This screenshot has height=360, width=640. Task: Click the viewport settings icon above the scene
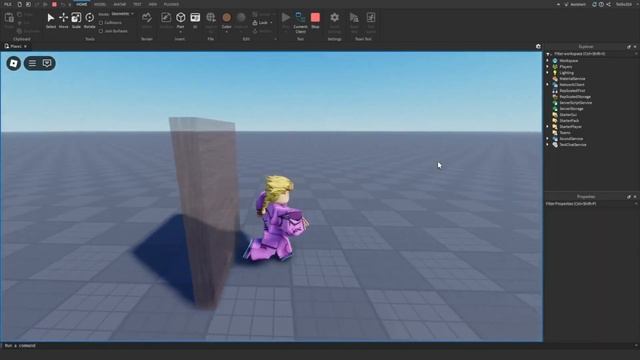coord(538,47)
